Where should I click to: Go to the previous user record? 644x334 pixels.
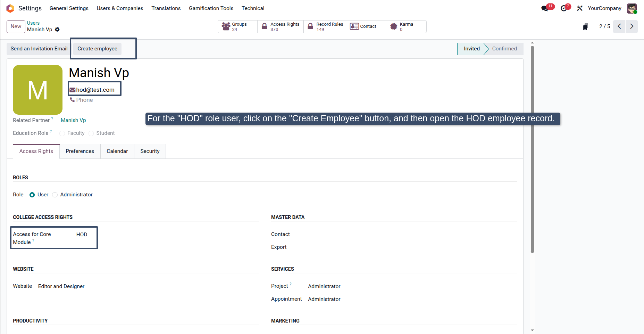(619, 26)
